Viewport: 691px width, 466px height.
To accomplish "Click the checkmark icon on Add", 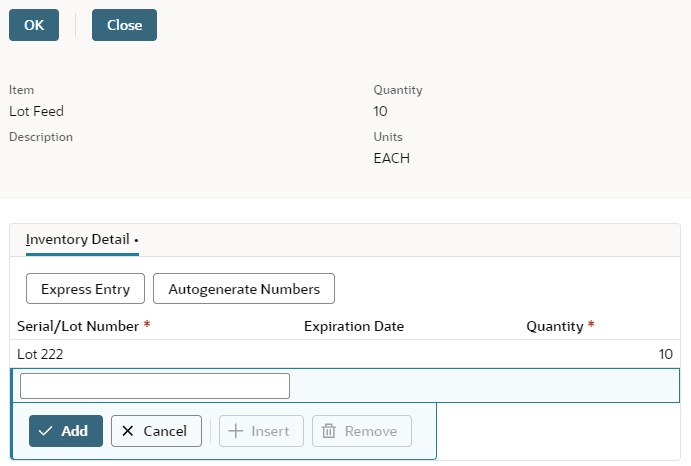I will [46, 431].
